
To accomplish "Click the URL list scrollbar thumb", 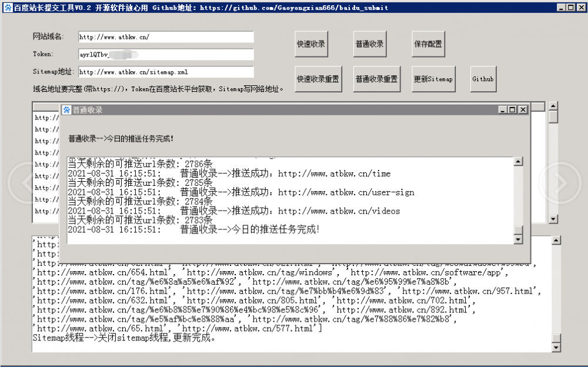I will (553, 116).
